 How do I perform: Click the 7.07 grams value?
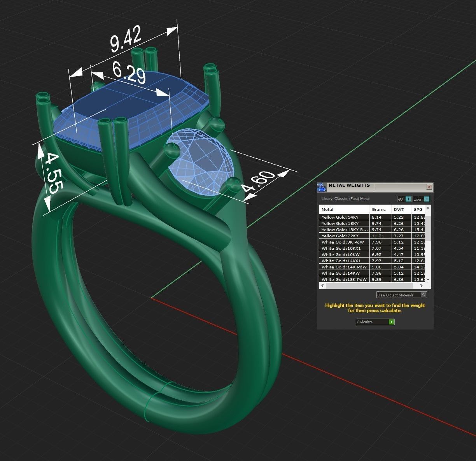click(x=376, y=248)
